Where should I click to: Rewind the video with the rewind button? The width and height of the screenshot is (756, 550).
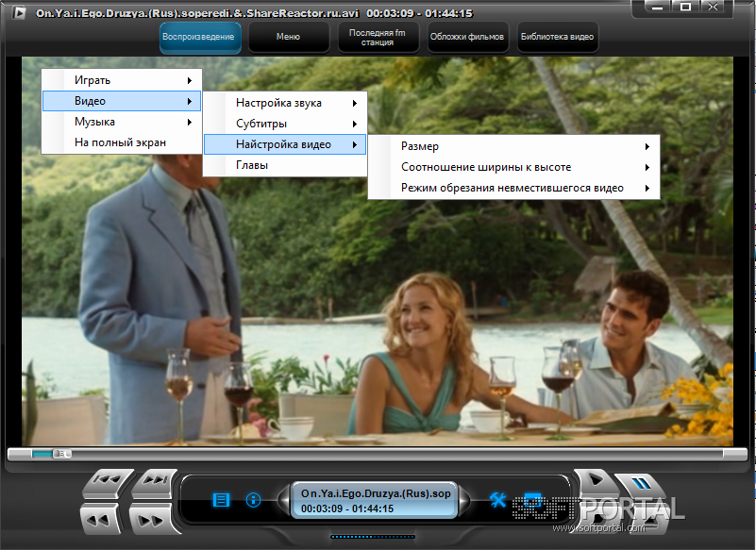point(100,520)
